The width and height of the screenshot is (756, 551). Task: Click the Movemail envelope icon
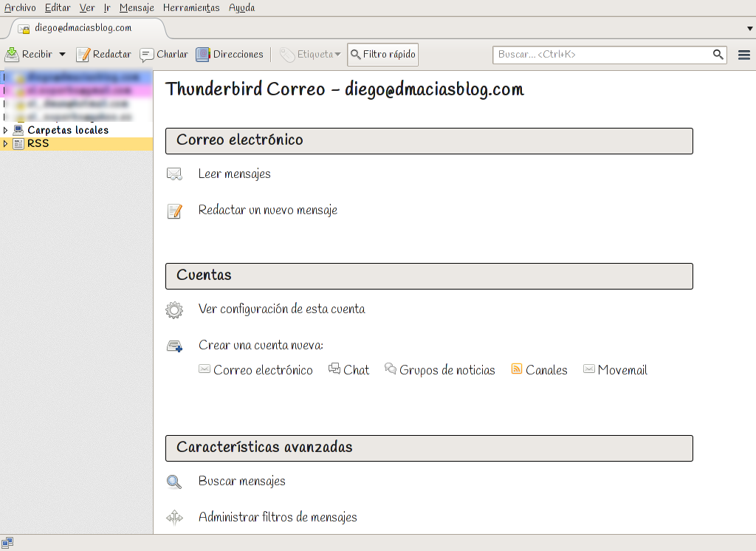pyautogui.click(x=588, y=369)
